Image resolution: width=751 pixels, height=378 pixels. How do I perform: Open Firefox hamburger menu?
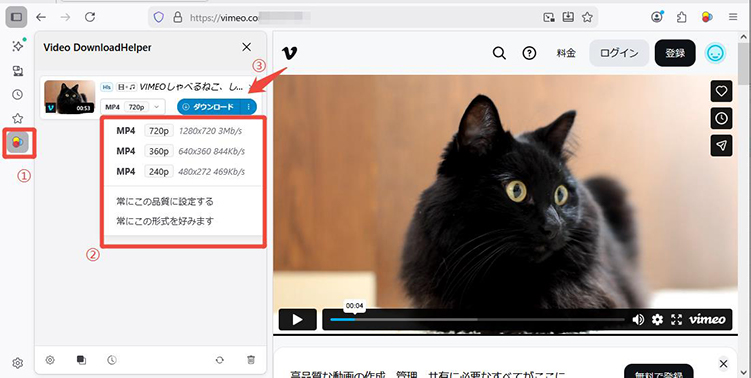point(733,17)
